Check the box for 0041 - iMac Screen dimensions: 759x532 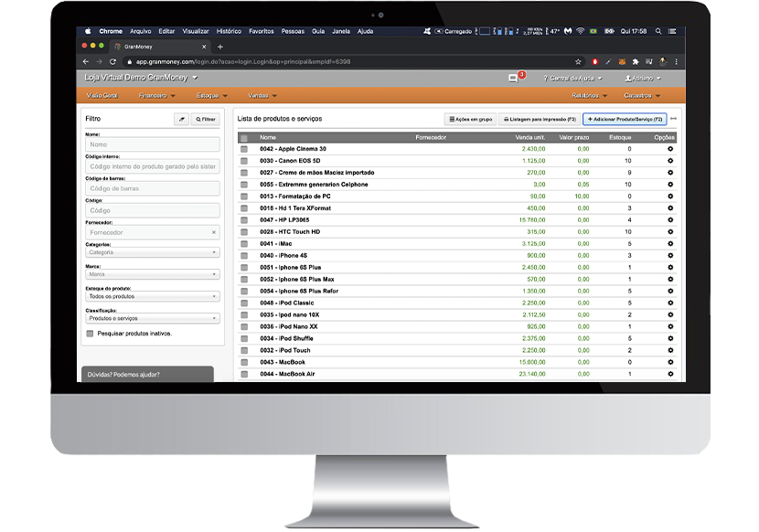coord(244,244)
